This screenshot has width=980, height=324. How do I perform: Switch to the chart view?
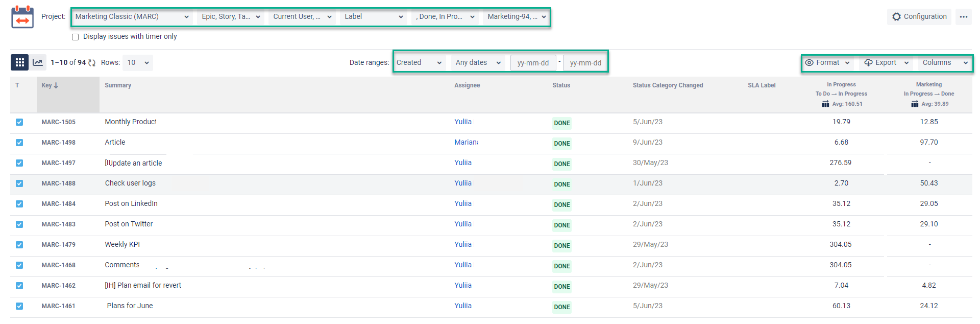point(38,62)
